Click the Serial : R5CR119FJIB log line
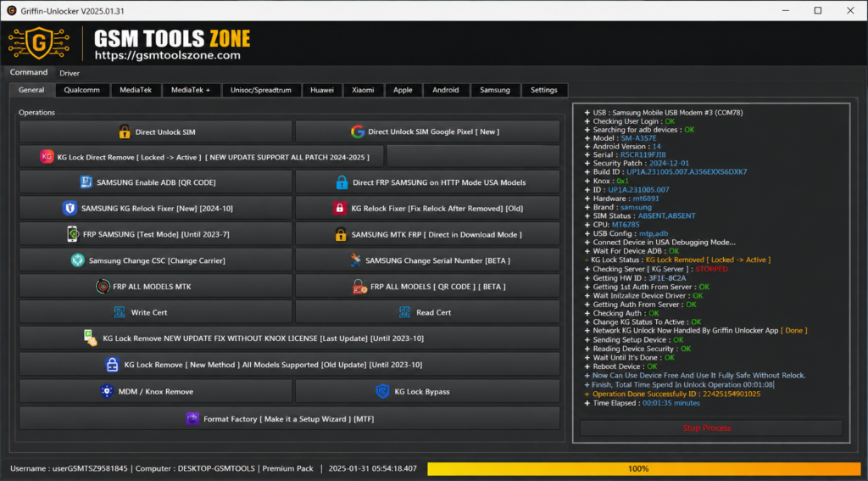868x481 pixels. tap(625, 154)
